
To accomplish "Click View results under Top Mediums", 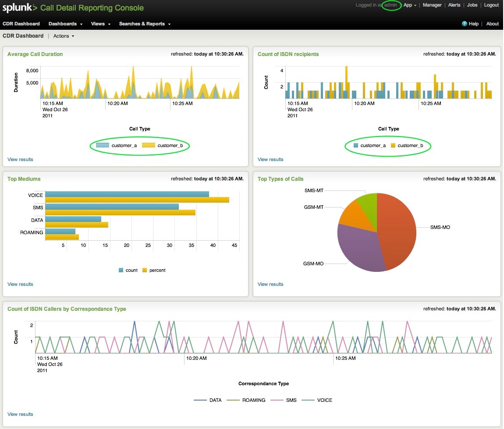I will (x=20, y=284).
